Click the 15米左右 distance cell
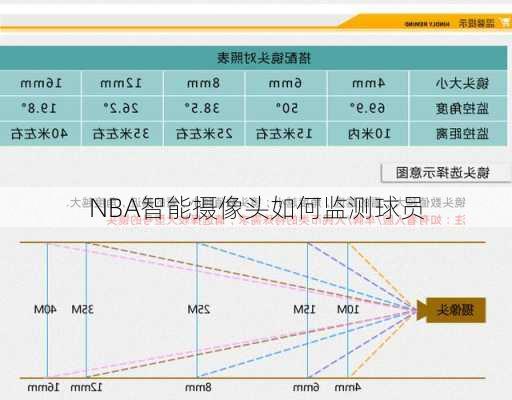This screenshot has width=512, height=400. (286, 134)
